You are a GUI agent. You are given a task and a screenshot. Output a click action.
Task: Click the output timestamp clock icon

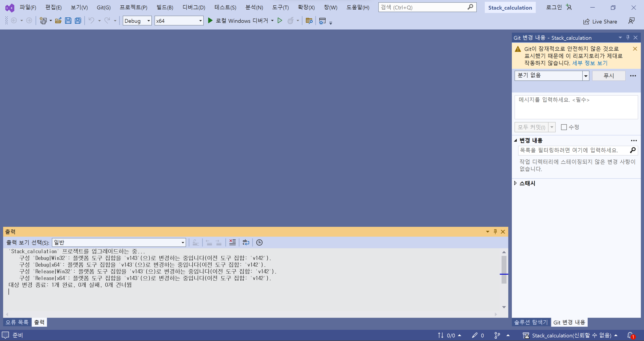tap(259, 242)
